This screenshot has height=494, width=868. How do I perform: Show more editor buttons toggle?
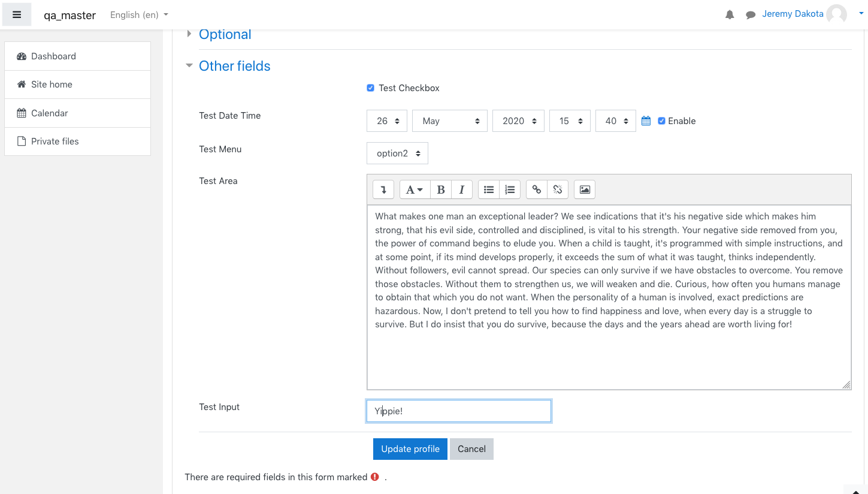pos(383,189)
